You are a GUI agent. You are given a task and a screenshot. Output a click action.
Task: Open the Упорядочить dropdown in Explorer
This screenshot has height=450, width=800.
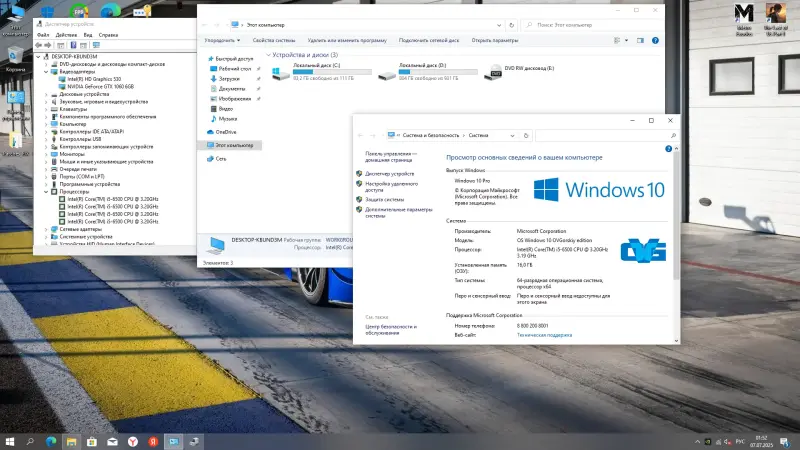pyautogui.click(x=222, y=40)
